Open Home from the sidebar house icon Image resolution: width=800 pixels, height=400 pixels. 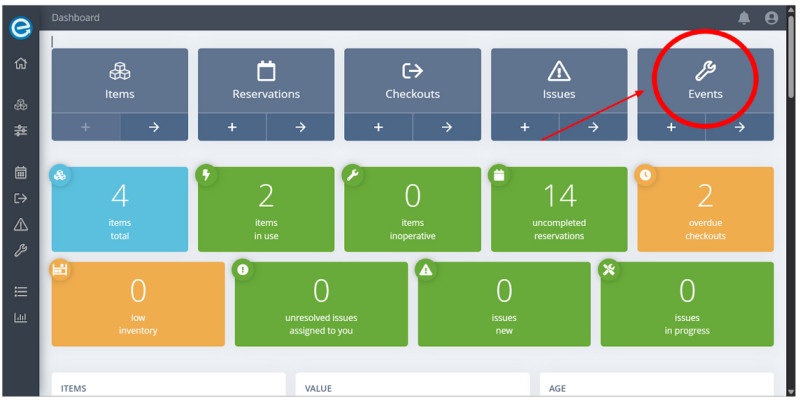tap(20, 64)
